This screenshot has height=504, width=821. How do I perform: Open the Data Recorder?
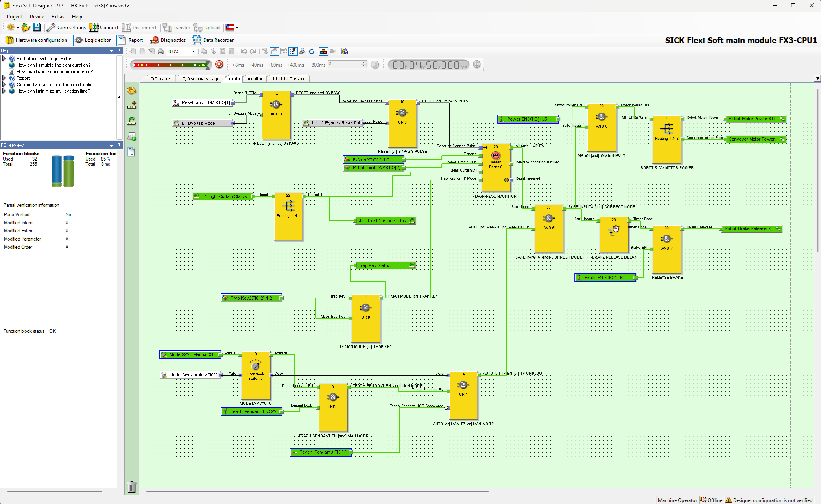(x=213, y=40)
